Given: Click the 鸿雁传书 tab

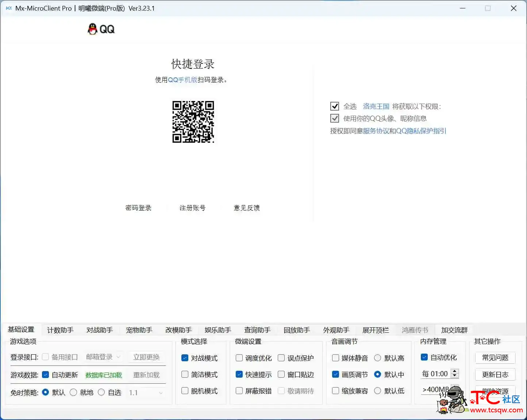Looking at the screenshot, I should [x=415, y=330].
